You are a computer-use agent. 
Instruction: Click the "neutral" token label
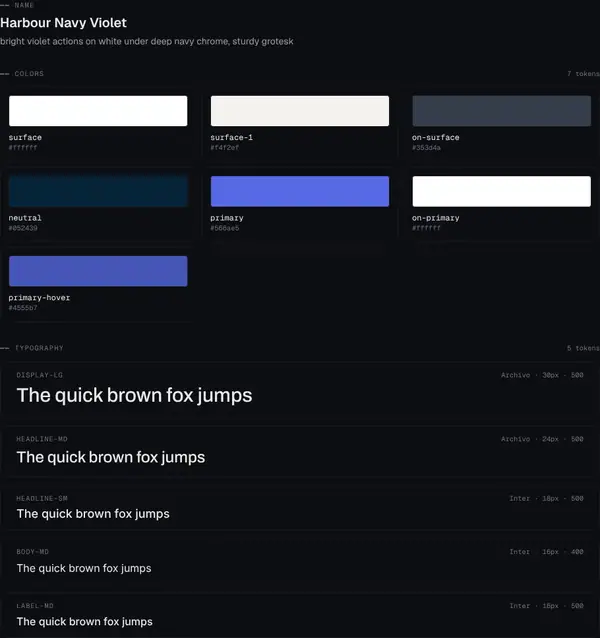(x=25, y=218)
